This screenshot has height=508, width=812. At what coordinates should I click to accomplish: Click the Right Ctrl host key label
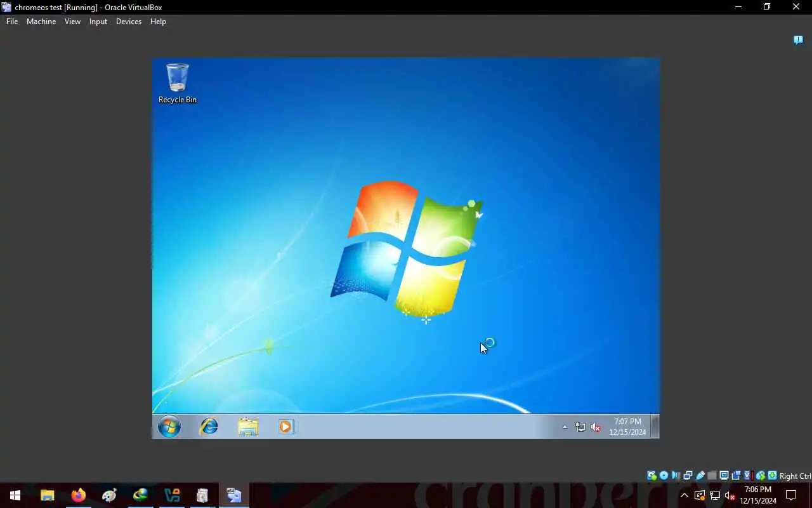pos(796,476)
